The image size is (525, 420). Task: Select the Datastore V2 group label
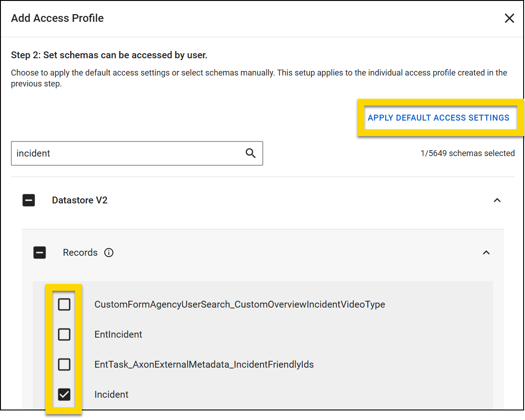click(x=80, y=200)
